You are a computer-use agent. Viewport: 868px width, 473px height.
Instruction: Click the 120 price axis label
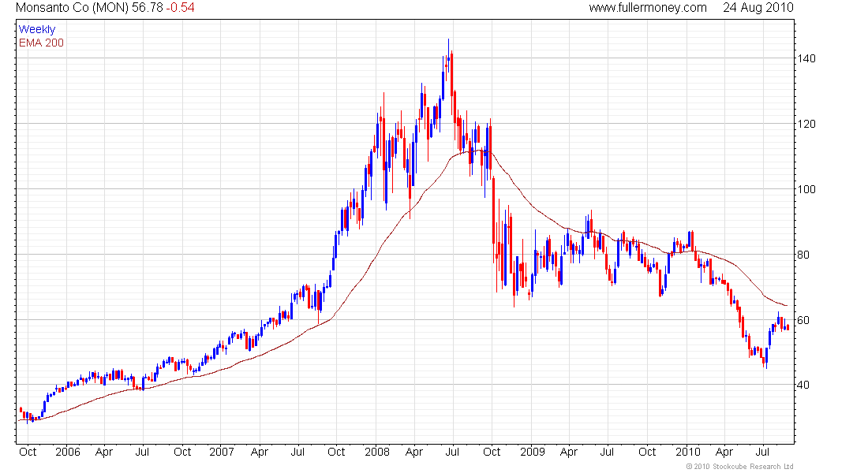tap(806, 124)
